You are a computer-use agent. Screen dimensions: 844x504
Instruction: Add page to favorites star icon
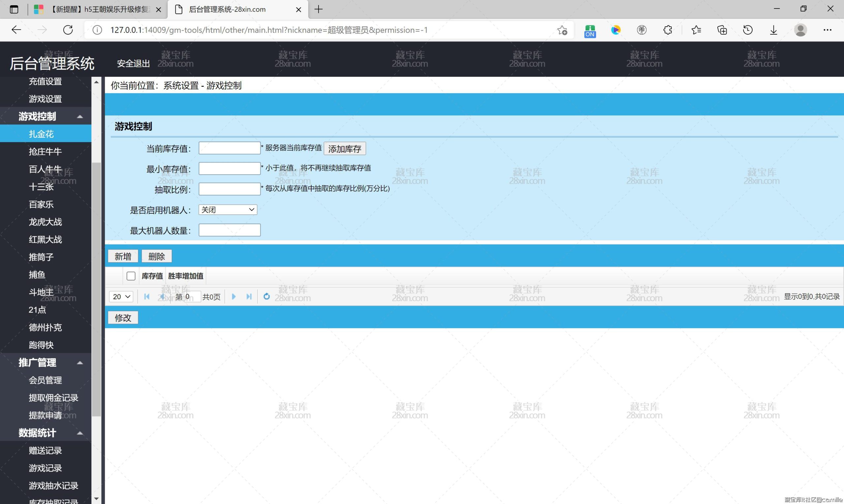tap(562, 30)
